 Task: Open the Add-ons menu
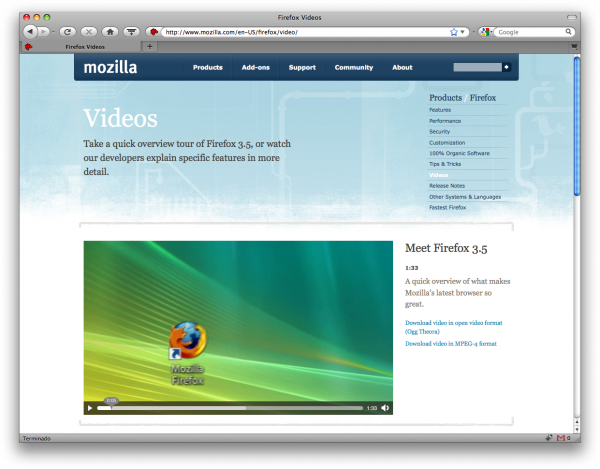(x=256, y=67)
